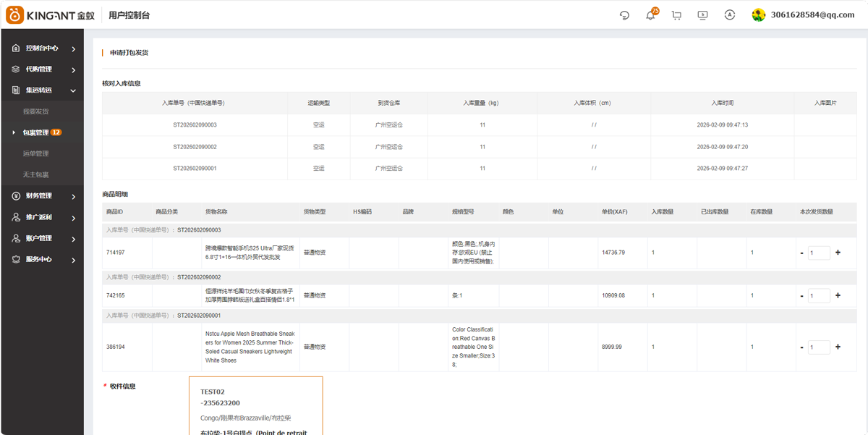Open notifications bell with 75 badge
The height and width of the screenshot is (435, 868).
(650, 15)
